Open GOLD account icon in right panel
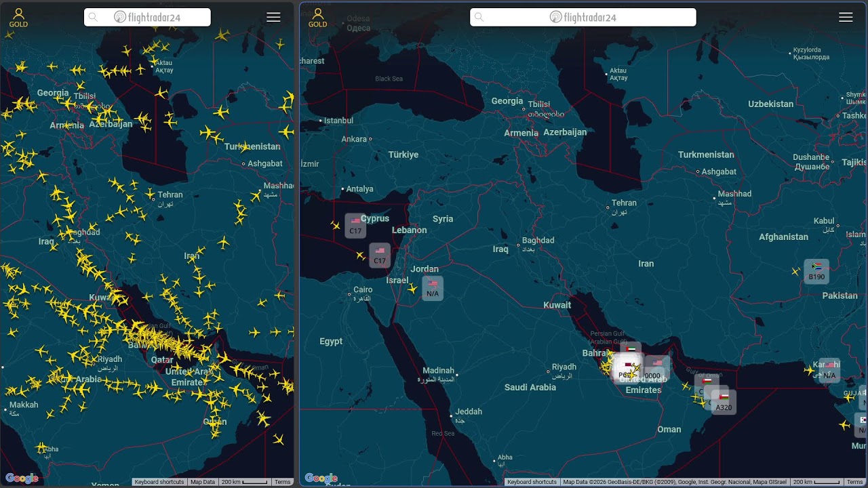 point(317,18)
